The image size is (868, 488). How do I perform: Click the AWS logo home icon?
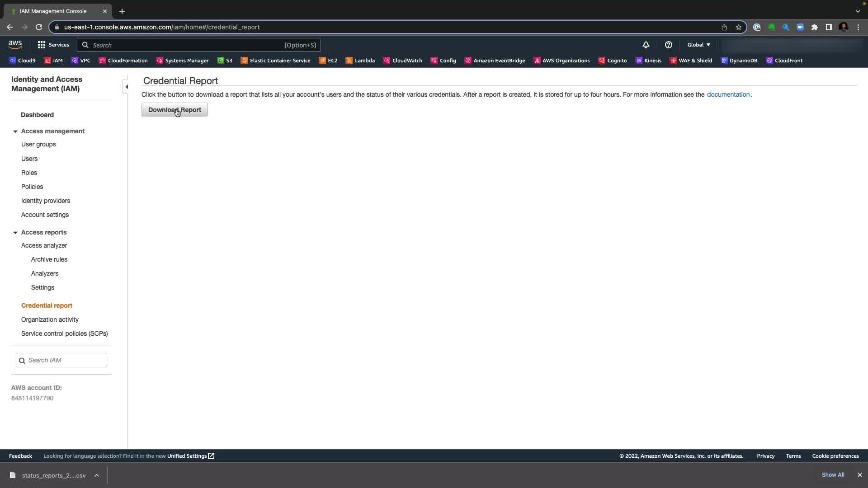(x=15, y=45)
